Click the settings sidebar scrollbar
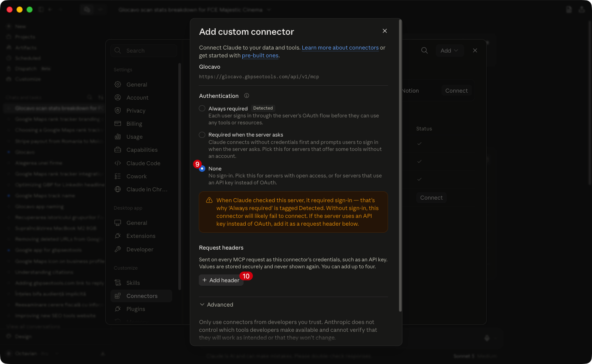This screenshot has height=364, width=592. 180,176
